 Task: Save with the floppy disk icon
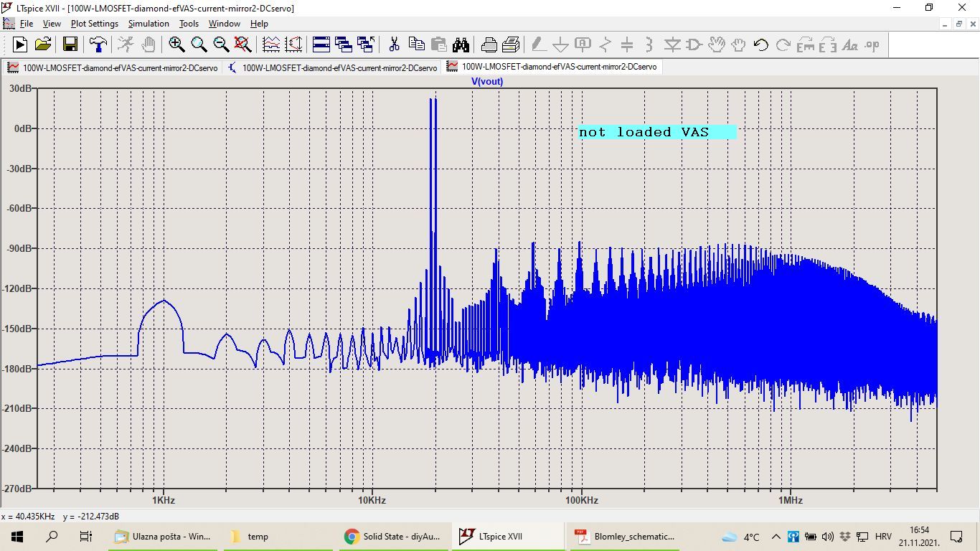[x=70, y=44]
